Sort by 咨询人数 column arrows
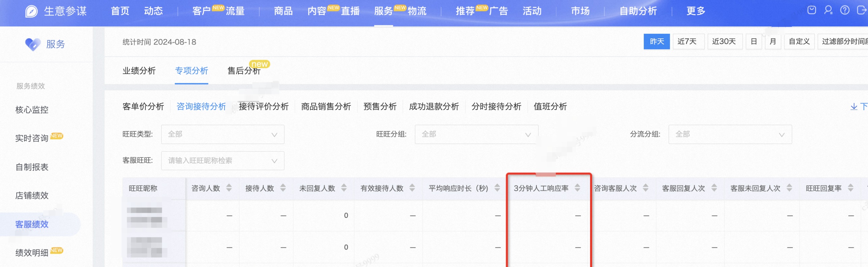Image resolution: width=868 pixels, height=267 pixels. pyautogui.click(x=229, y=188)
